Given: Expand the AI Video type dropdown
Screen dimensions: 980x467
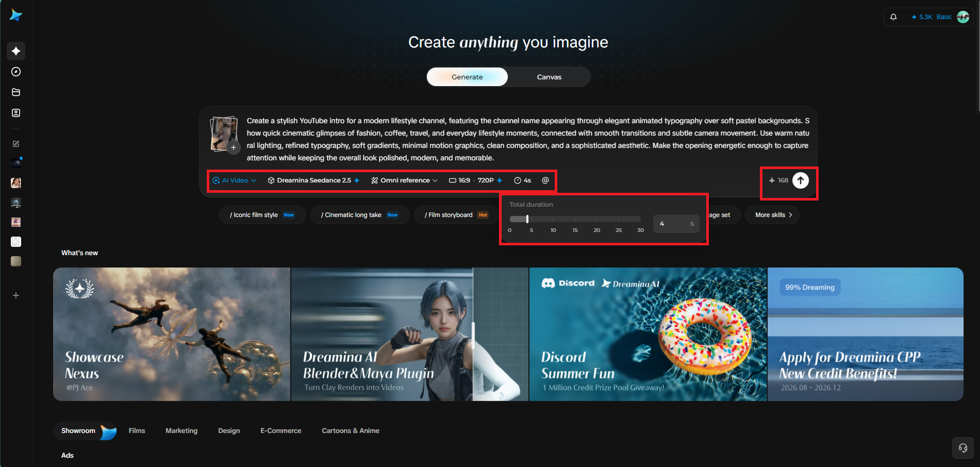Looking at the screenshot, I should [234, 180].
